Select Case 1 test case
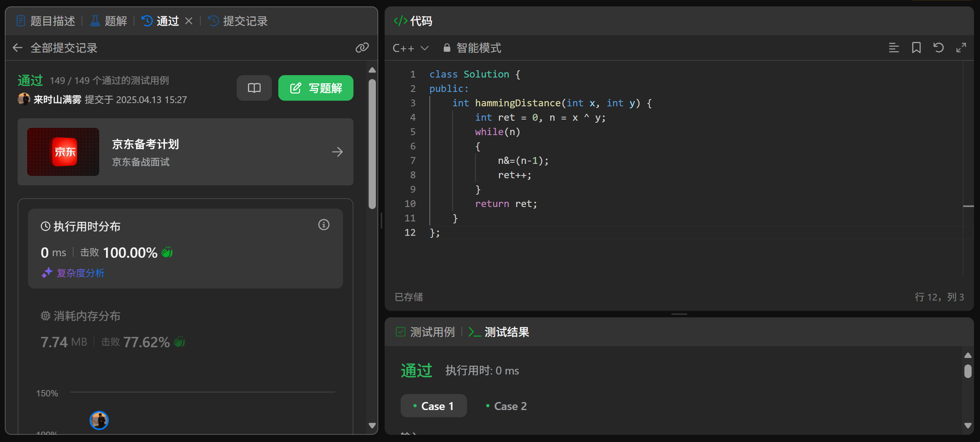980x442 pixels. 433,406
